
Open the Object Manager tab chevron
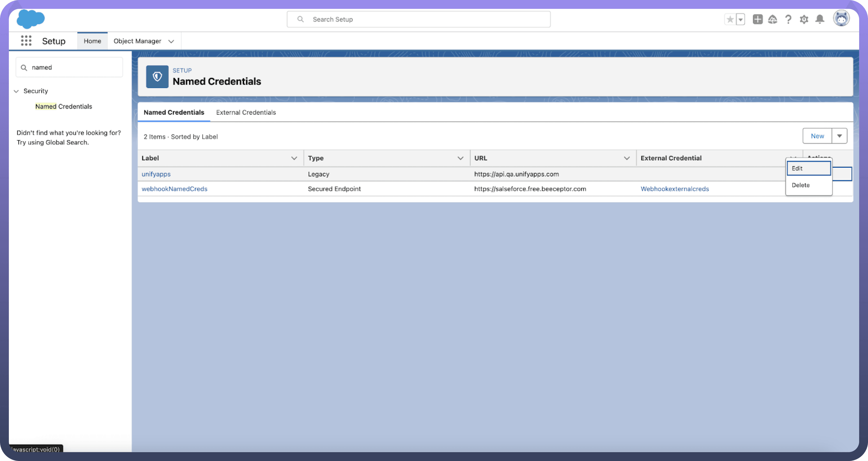pyautogui.click(x=171, y=41)
